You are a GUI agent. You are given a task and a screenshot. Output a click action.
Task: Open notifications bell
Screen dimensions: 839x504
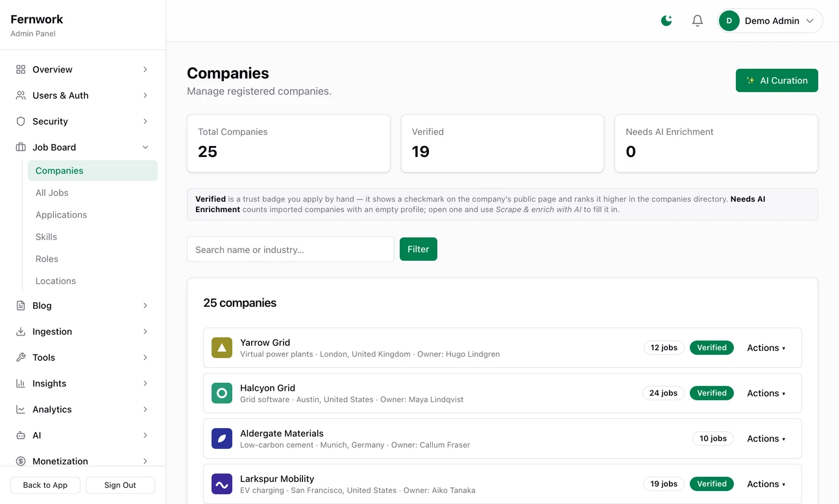[698, 21]
